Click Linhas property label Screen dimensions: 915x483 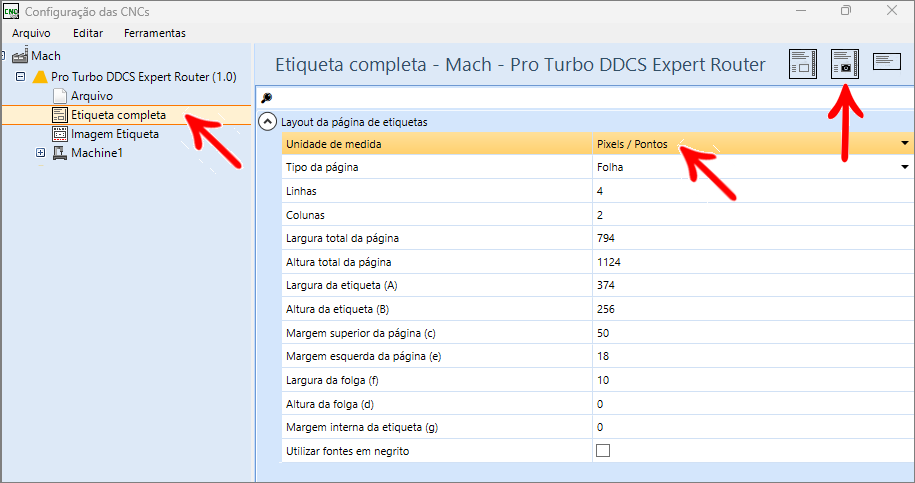[301, 191]
